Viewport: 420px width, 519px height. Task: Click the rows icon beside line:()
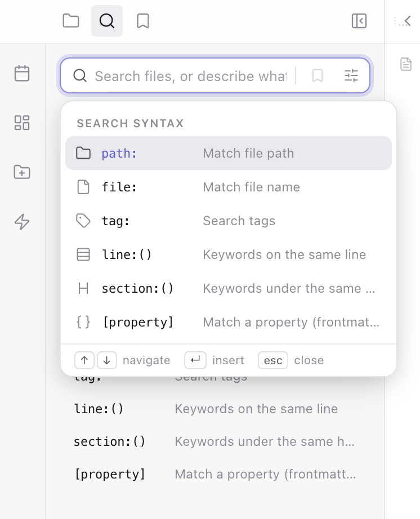(83, 254)
